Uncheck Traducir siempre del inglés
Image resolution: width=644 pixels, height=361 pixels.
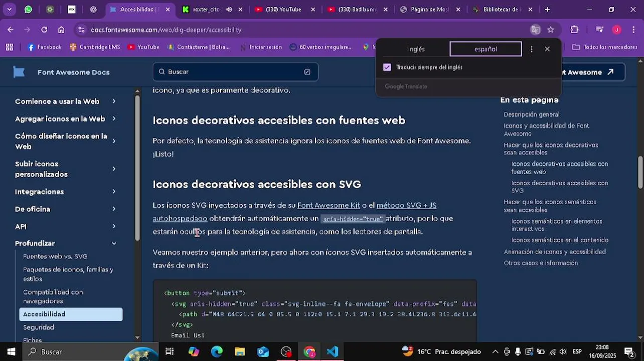pos(387,67)
